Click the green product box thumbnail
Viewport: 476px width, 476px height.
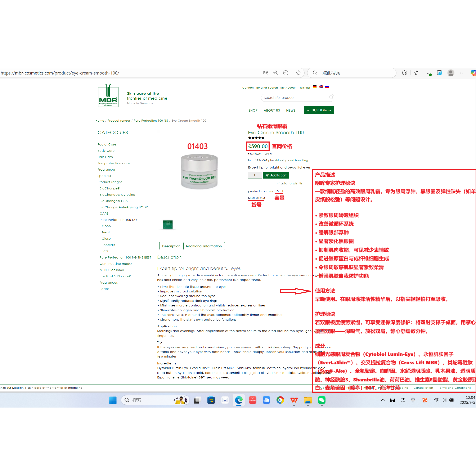pos(168,224)
